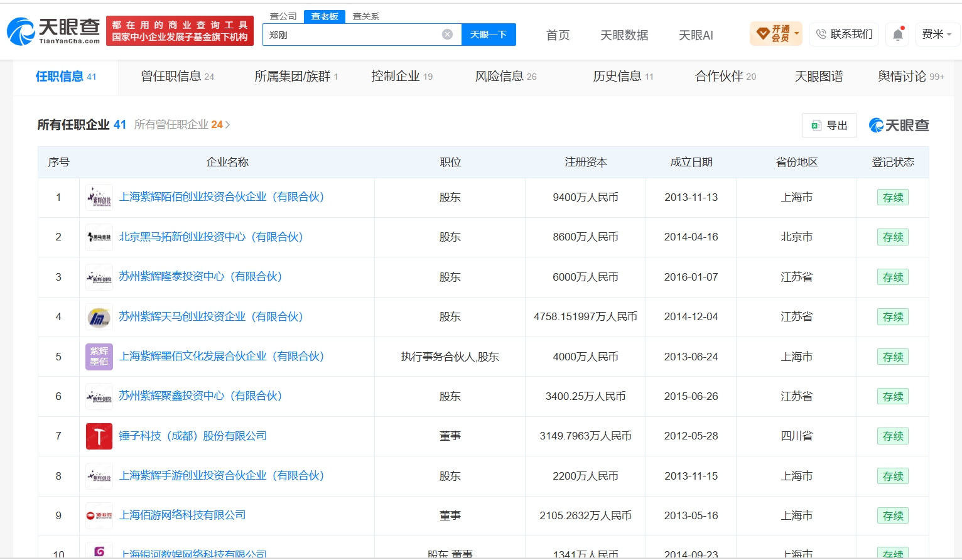The height and width of the screenshot is (560, 962).
Task: Click the red 锤子科技 logo
Action: pos(99,436)
